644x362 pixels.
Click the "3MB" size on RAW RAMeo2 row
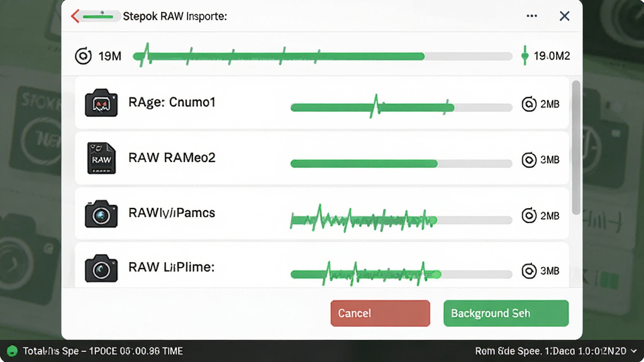click(550, 160)
